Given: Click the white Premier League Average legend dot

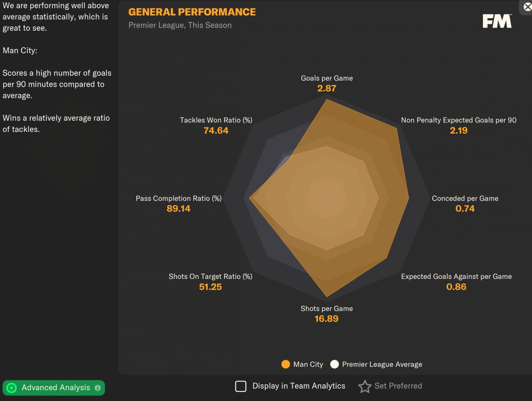Looking at the screenshot, I should 335,364.
